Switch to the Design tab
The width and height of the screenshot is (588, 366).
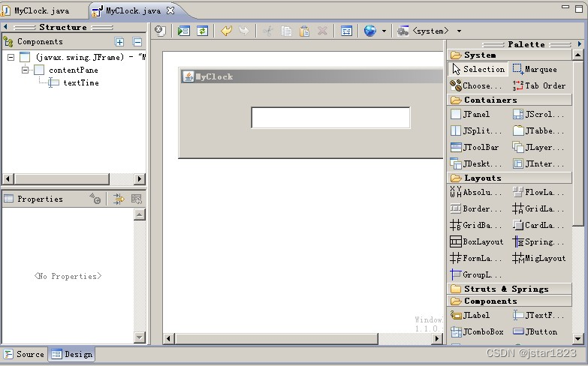pos(72,354)
